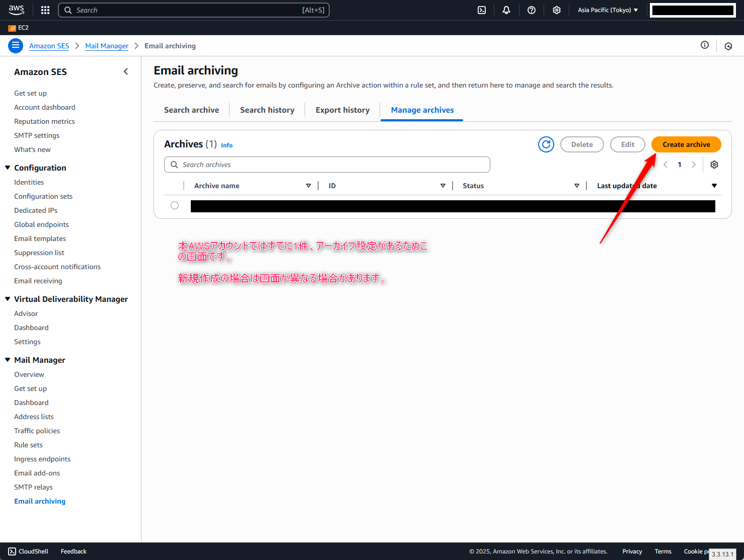The image size is (744, 560).
Task: Switch to the Export history tab
Action: [x=342, y=110]
